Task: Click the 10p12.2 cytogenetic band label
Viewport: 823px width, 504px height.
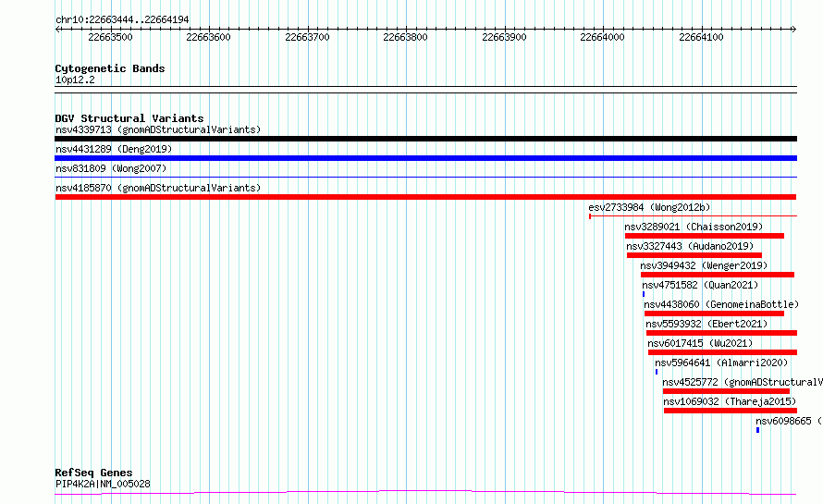Action: tap(75, 80)
